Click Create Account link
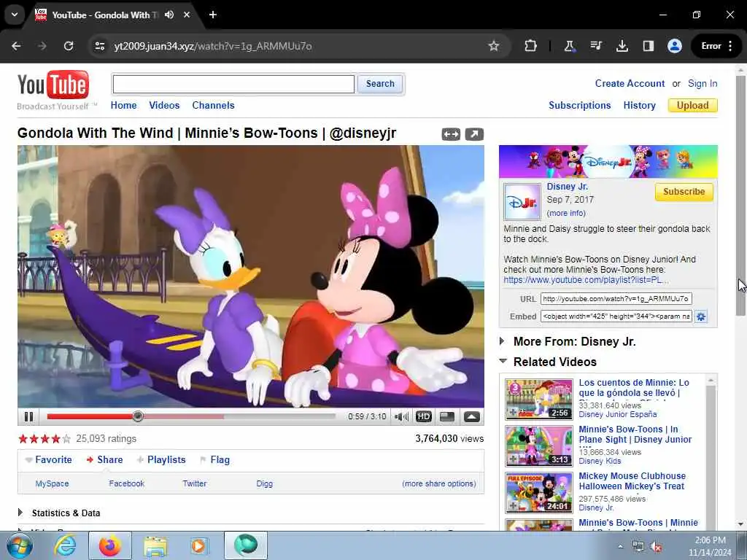 (x=630, y=83)
